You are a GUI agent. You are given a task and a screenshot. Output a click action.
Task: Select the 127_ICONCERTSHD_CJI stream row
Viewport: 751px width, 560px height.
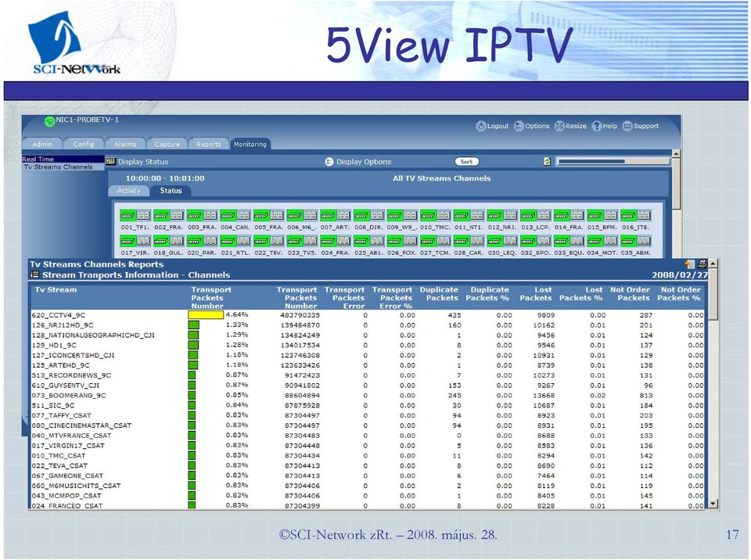click(368, 355)
